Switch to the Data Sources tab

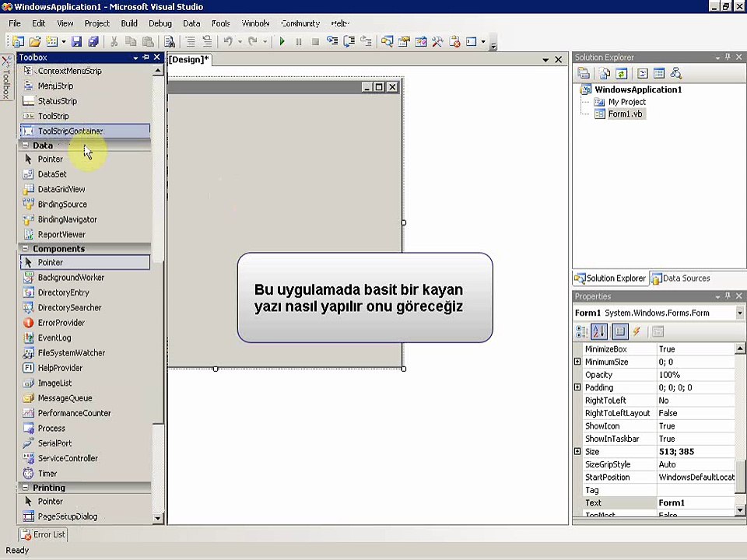(x=681, y=278)
